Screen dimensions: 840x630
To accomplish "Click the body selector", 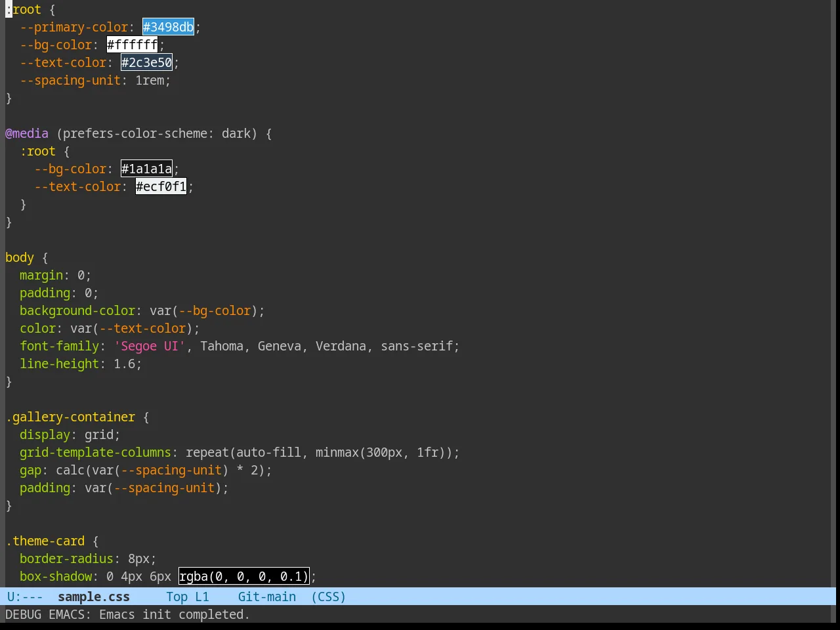I will (x=20, y=257).
